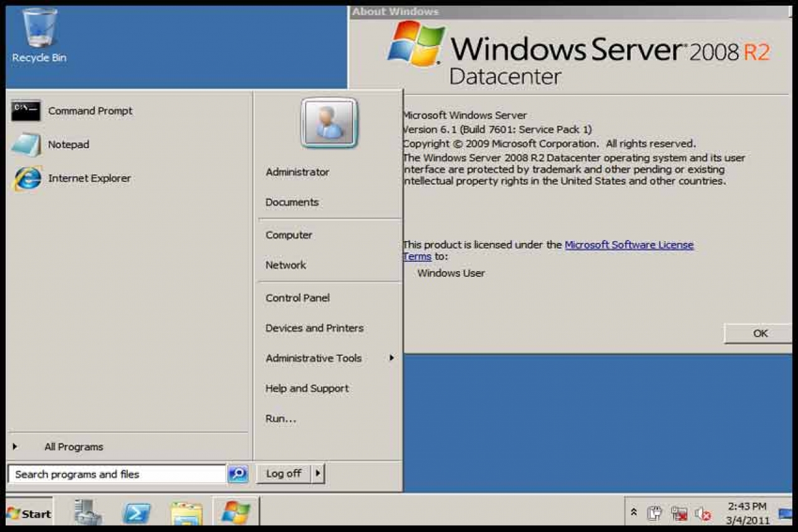Open Devices and Printers

(x=314, y=328)
